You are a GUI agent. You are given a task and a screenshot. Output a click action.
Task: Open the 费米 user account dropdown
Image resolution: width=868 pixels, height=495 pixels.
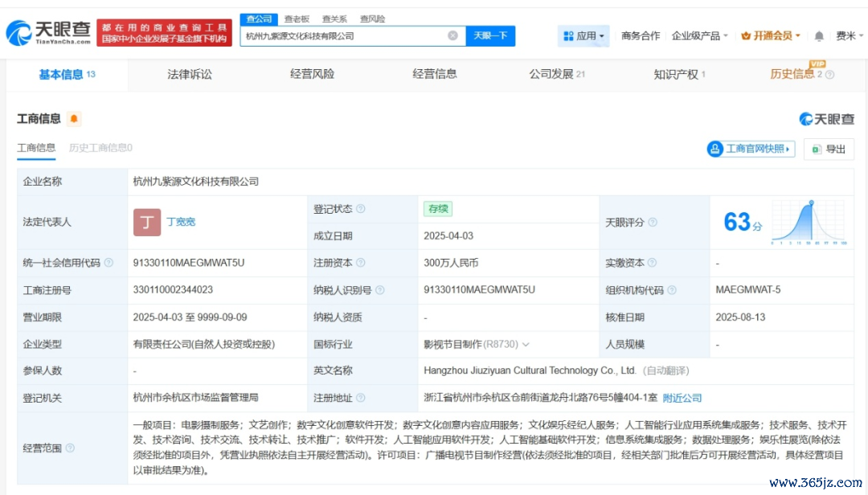click(x=850, y=36)
